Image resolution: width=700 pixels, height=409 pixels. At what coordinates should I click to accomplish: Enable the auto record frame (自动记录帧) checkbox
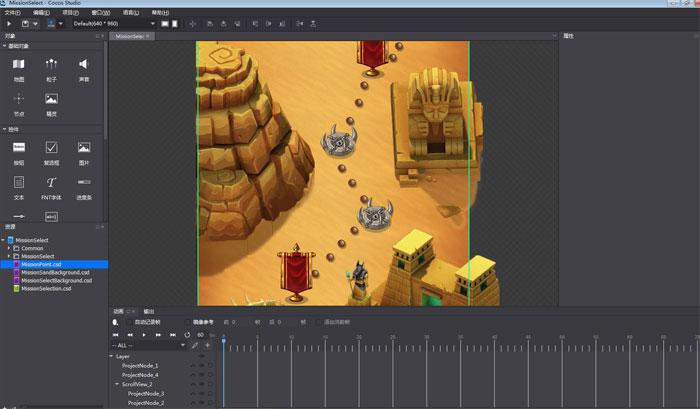click(x=130, y=322)
